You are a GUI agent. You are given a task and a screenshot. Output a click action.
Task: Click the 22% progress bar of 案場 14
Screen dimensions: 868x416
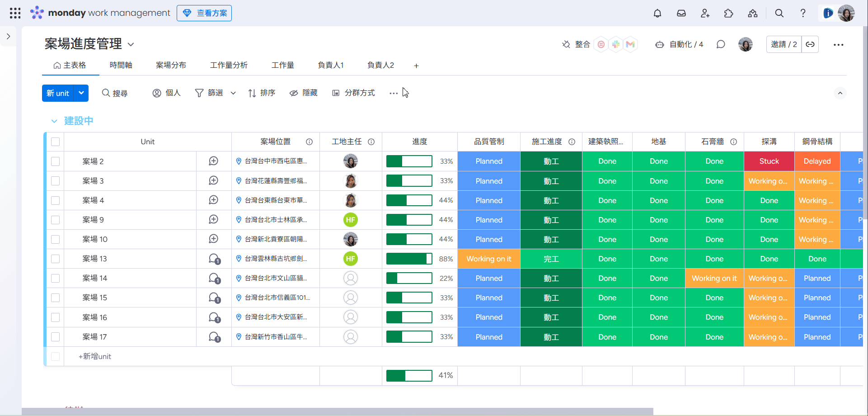point(409,279)
